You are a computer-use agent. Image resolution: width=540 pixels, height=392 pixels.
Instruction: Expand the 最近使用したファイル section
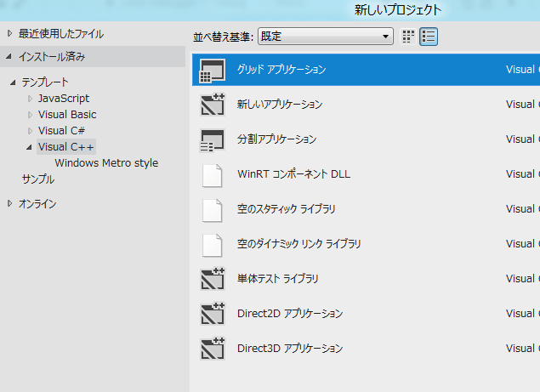pyautogui.click(x=10, y=34)
